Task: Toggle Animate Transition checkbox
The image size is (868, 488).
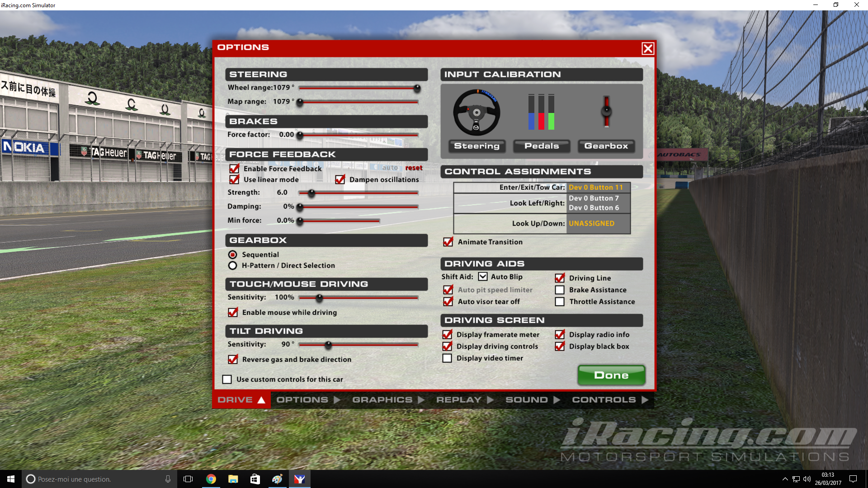Action: click(x=448, y=242)
